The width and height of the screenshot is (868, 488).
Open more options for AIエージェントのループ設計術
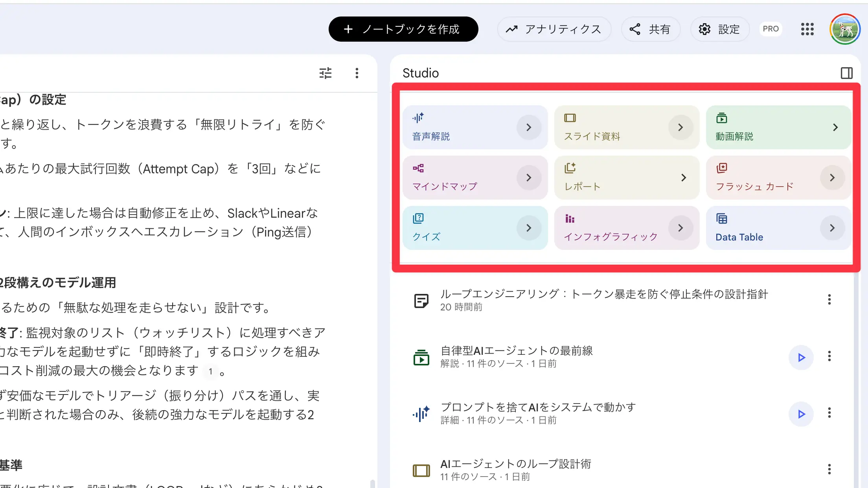(x=829, y=470)
